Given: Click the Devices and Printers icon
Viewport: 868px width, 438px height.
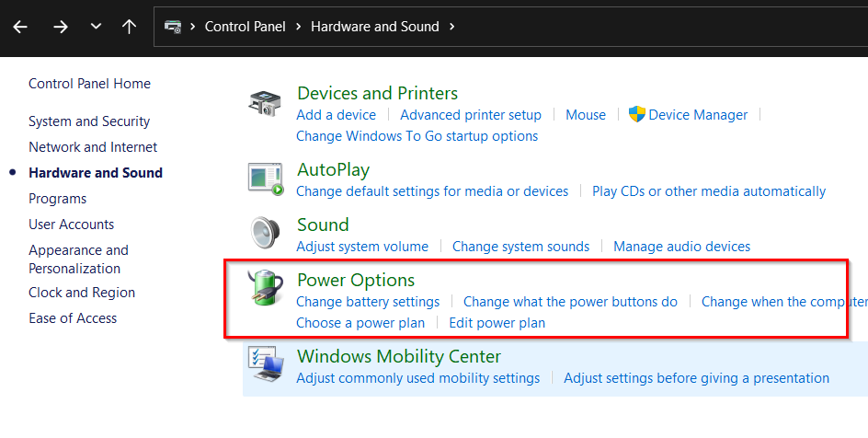Looking at the screenshot, I should 265,104.
